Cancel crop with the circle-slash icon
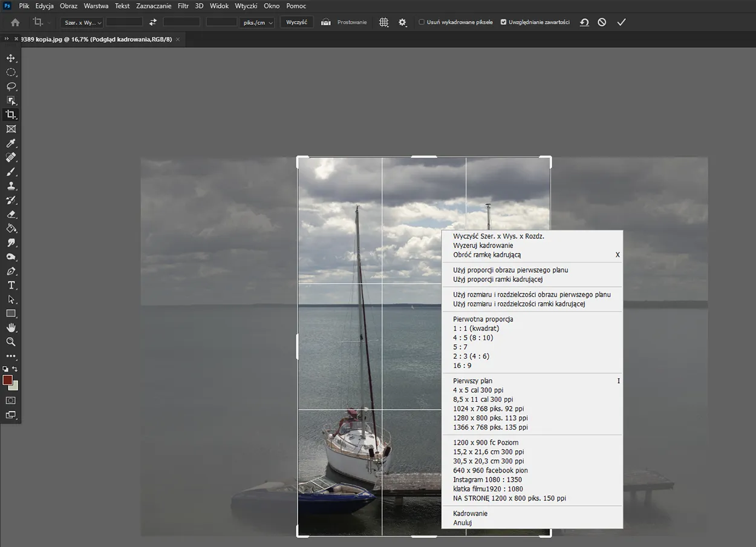 coord(602,22)
